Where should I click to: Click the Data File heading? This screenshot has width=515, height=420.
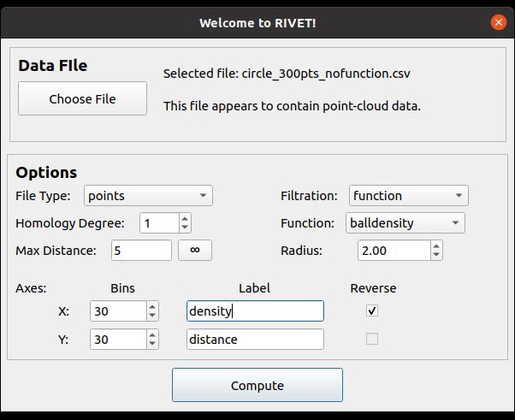53,65
